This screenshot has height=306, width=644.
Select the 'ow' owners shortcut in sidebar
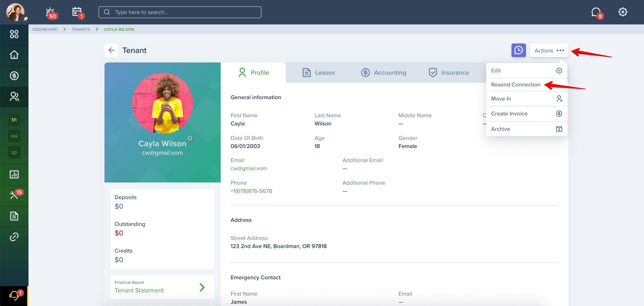(x=14, y=136)
